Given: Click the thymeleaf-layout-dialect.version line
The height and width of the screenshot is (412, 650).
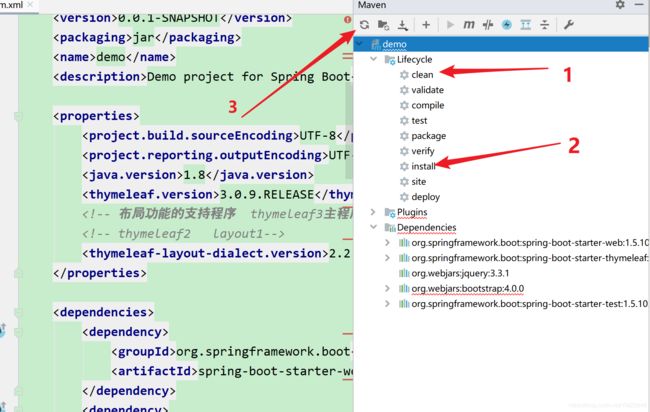Looking at the screenshot, I should (216, 253).
